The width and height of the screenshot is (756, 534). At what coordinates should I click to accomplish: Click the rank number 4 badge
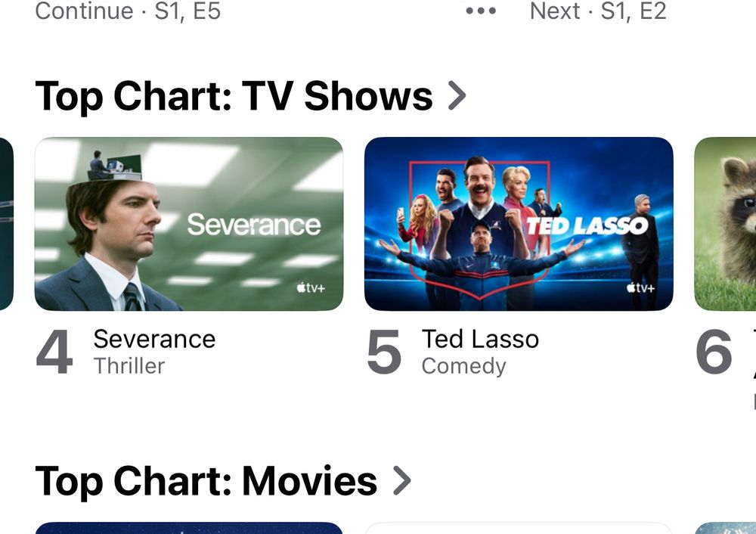[x=54, y=352]
